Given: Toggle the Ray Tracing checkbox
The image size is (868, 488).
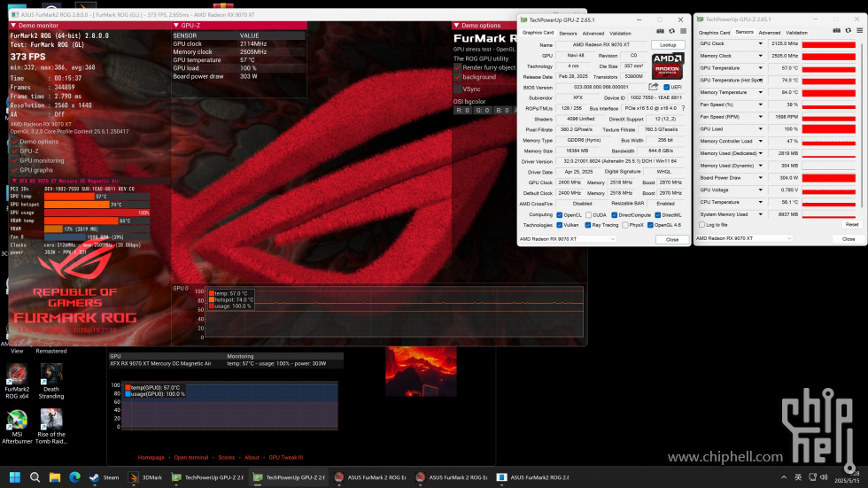Looking at the screenshot, I should point(588,225).
